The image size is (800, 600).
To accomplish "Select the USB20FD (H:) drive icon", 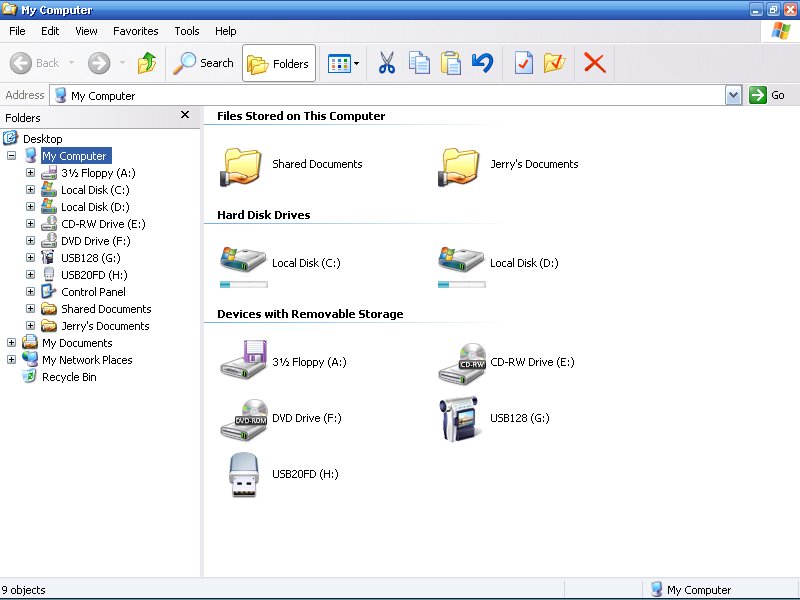I will tap(243, 474).
